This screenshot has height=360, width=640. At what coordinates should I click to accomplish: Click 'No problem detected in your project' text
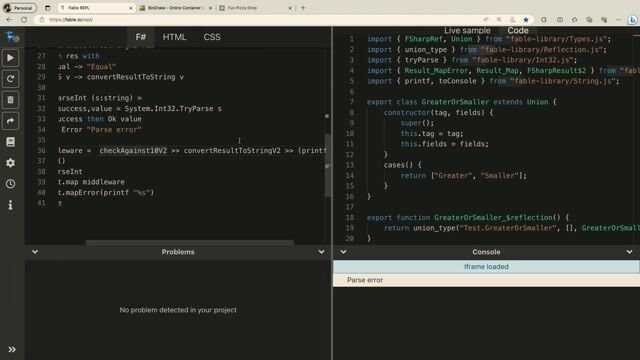tap(178, 310)
